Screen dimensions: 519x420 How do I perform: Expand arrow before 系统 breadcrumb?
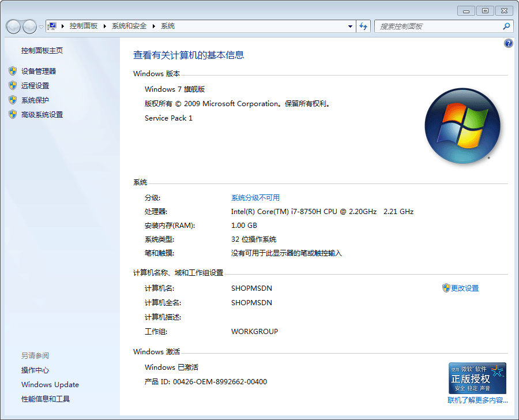click(x=153, y=26)
